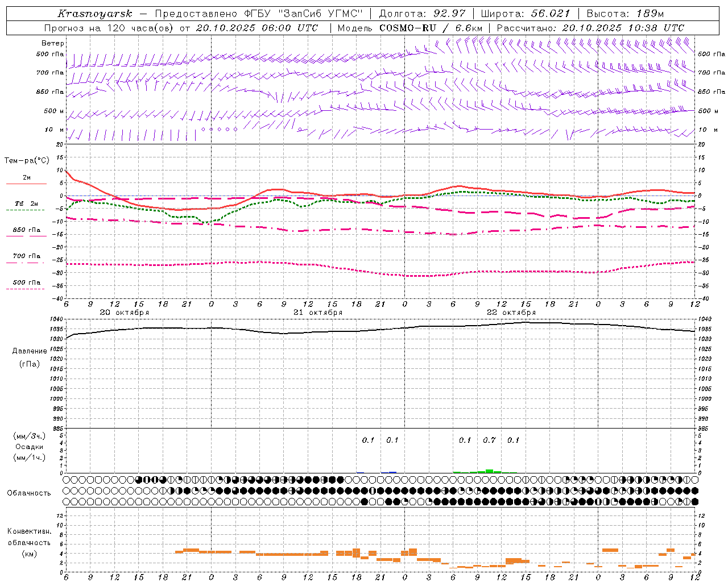Click the "Облачность" cloud cover label
This screenshot has width=728, height=582.
pos(29,493)
